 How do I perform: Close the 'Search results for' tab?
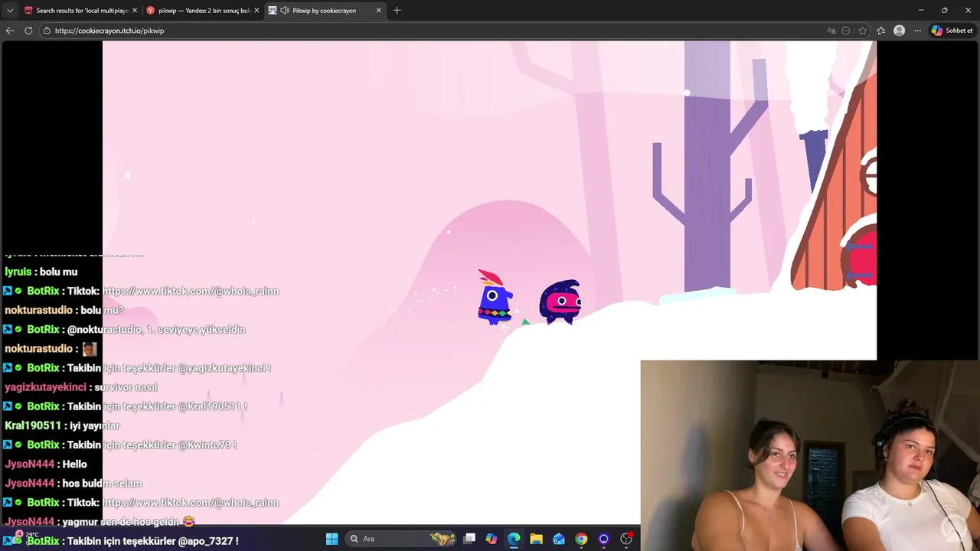tap(135, 11)
